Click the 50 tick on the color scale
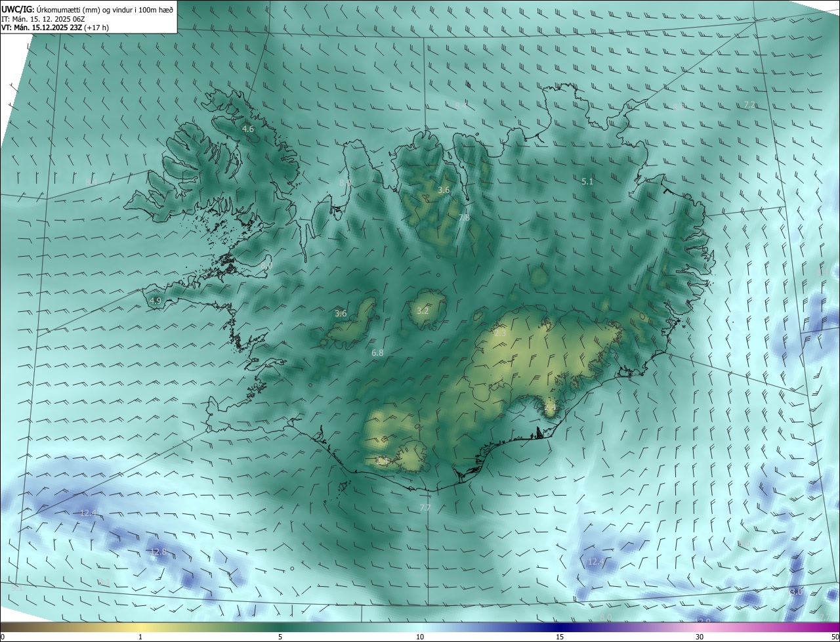The image size is (840, 642). pyautogui.click(x=834, y=637)
